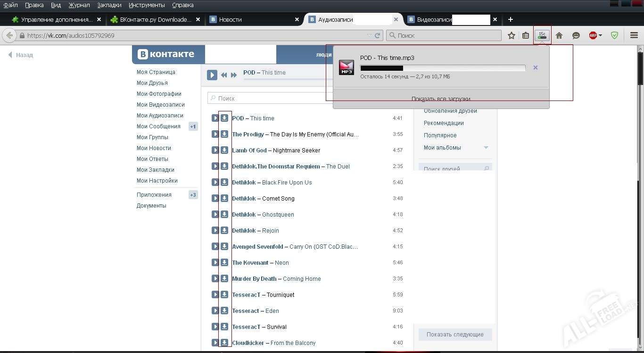Open Firefox downloads indicator in toolbar

542,35
